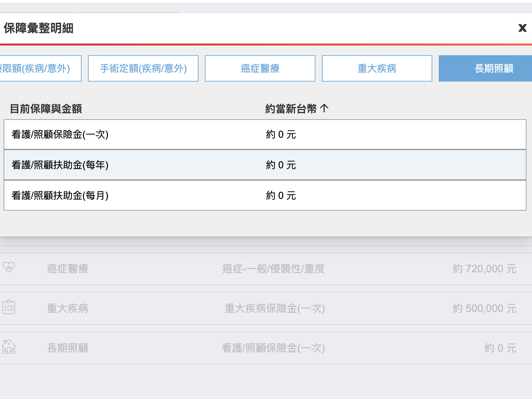Select the 重大疾病 tab
Image resolution: width=532 pixels, height=399 pixels.
pyautogui.click(x=377, y=69)
